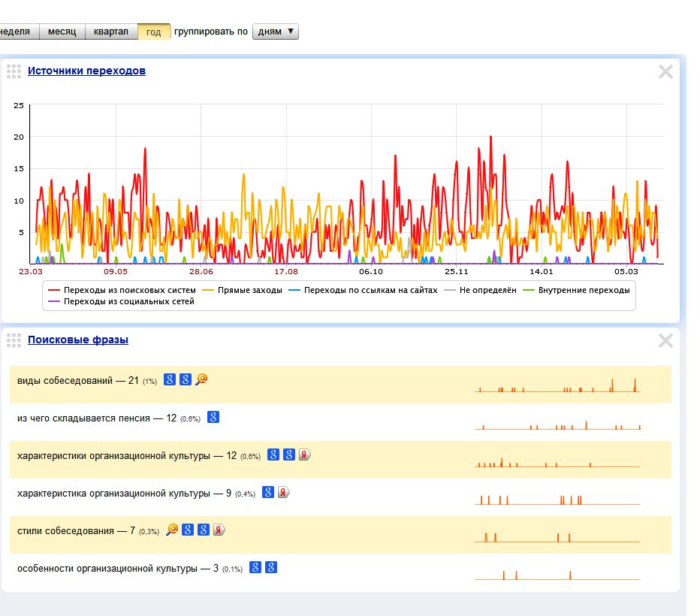The width and height of the screenshot is (700, 616).
Task: Click sparkline for характеристики организационной культуры
Action: click(557, 462)
